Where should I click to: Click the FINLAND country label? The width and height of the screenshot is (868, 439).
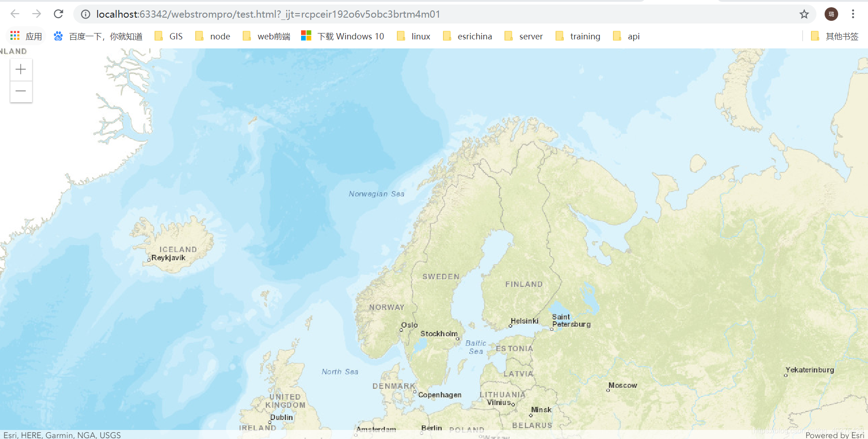(x=524, y=284)
